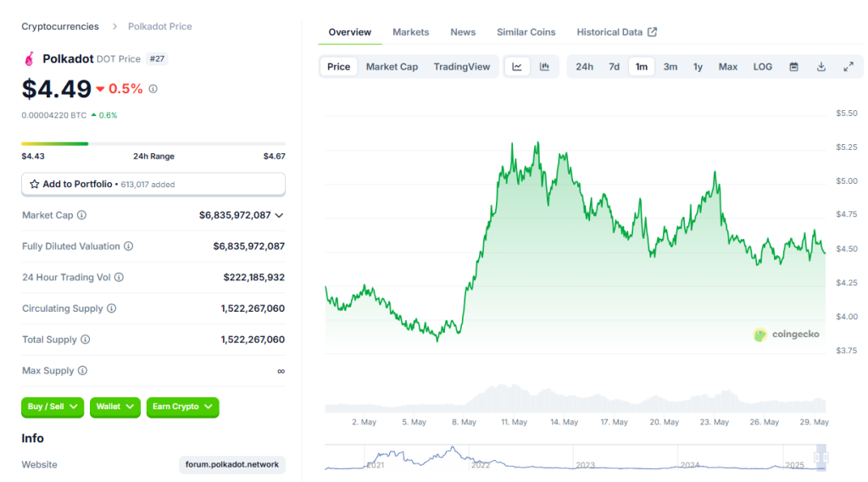The image size is (868, 482).
Task: Show Total Supply info icon
Action: point(86,339)
